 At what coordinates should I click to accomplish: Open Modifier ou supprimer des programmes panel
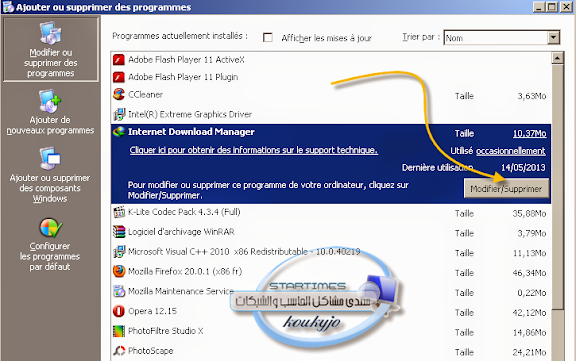pos(51,49)
